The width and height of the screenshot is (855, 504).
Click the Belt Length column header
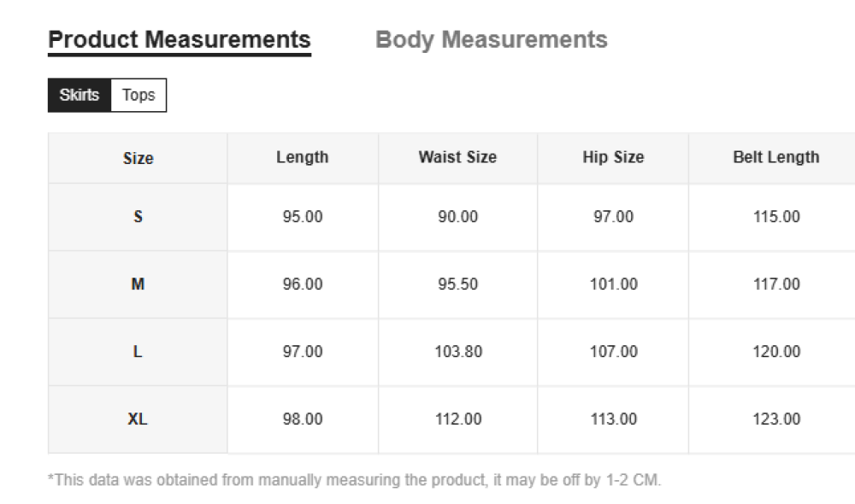click(x=776, y=157)
